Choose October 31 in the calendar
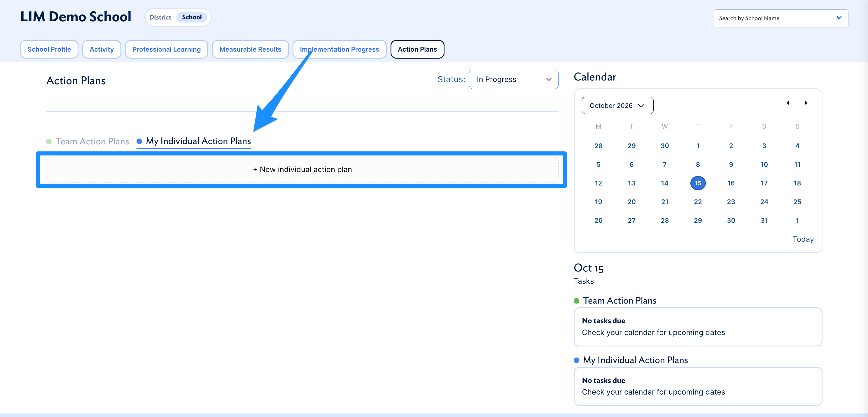The height and width of the screenshot is (417, 868). point(764,220)
